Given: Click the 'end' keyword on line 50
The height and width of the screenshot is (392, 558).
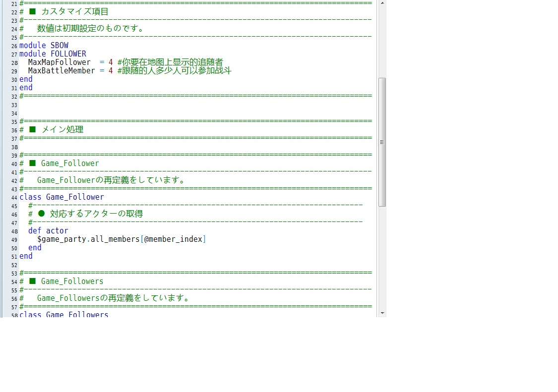Looking at the screenshot, I should pyautogui.click(x=35, y=248).
